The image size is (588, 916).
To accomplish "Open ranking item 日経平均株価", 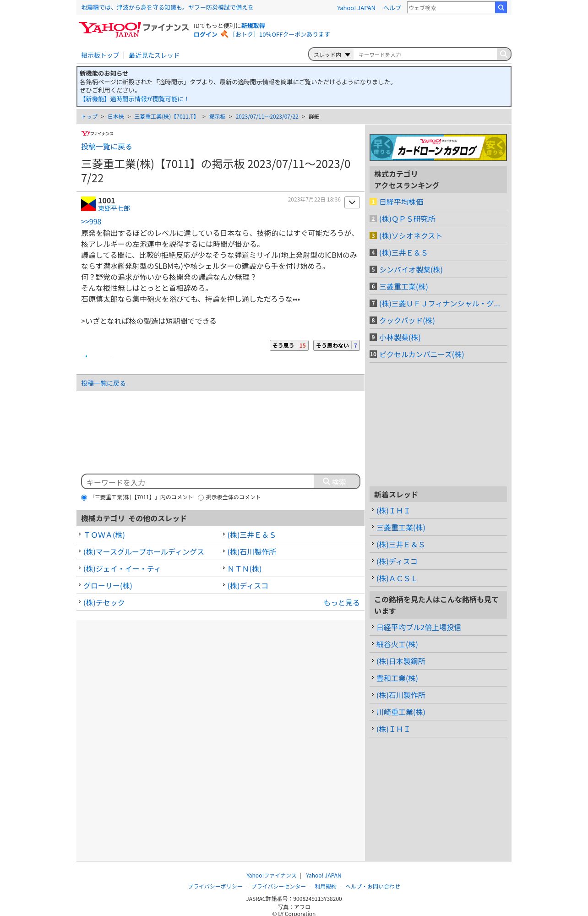I will tap(401, 202).
